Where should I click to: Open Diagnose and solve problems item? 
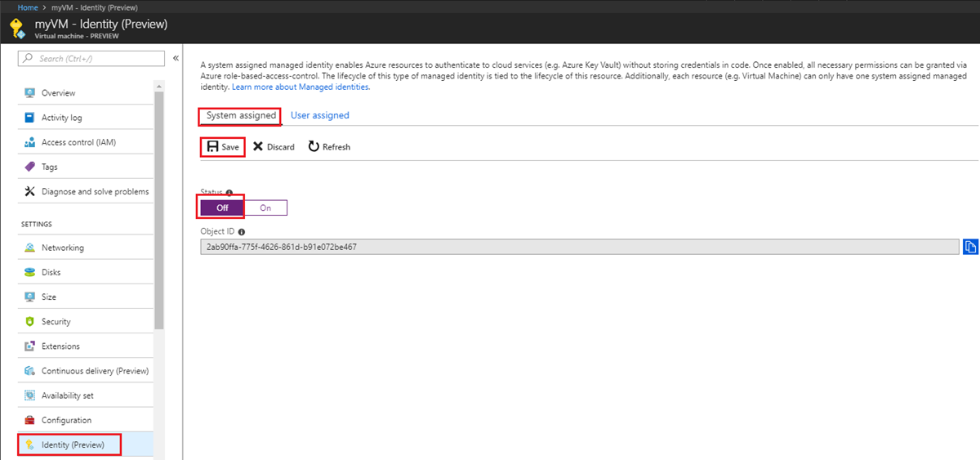[x=86, y=191]
